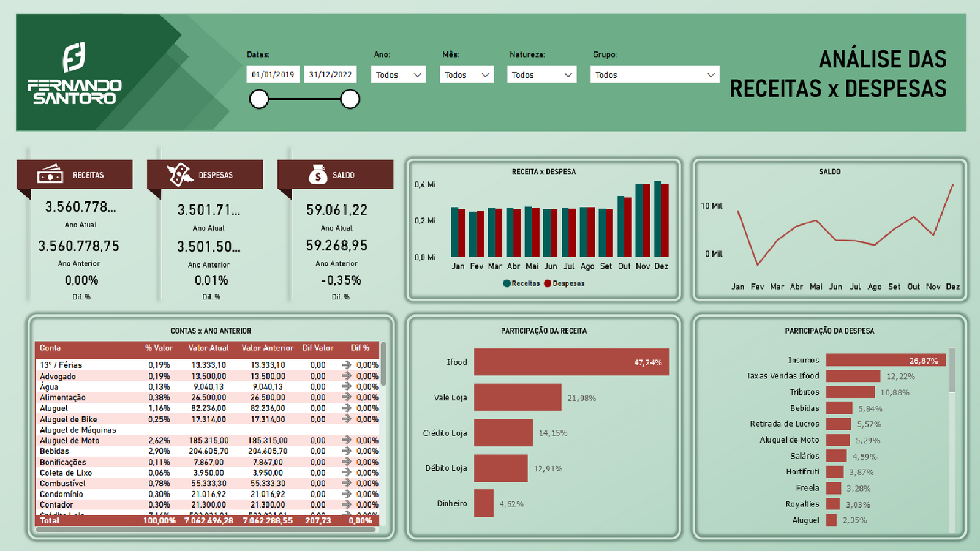Click the Dif % arrow for Bebidas
This screenshot has height=551, width=980.
pyautogui.click(x=346, y=451)
